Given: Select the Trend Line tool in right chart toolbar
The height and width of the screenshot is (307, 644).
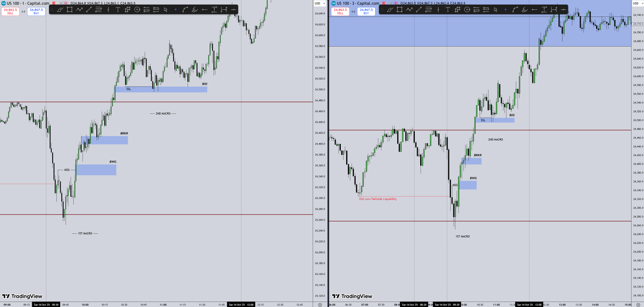Looking at the screenshot, I should point(419,10).
